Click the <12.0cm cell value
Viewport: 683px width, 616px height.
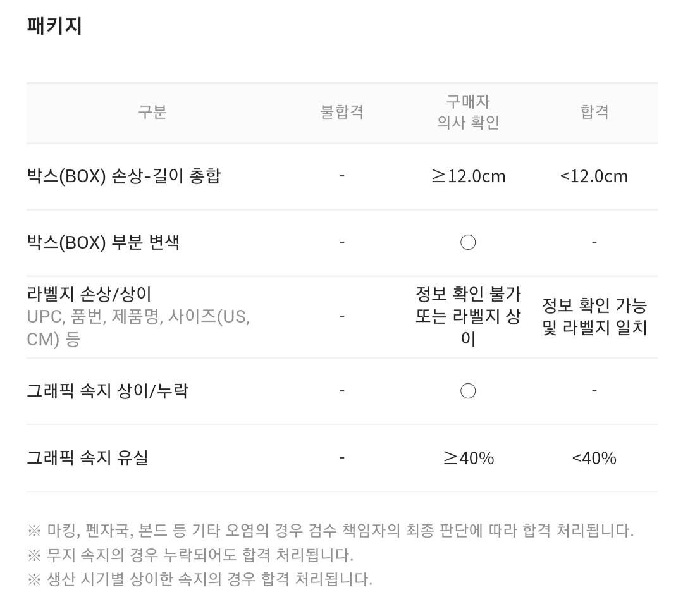[594, 176]
